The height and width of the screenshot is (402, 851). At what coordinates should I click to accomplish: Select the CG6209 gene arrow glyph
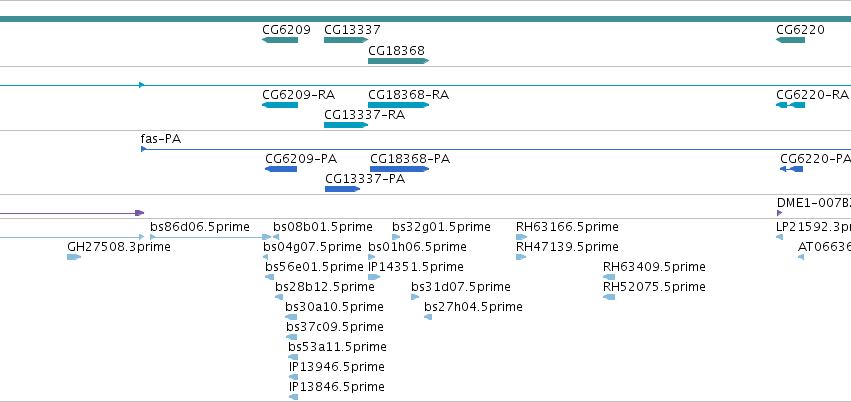pyautogui.click(x=280, y=40)
